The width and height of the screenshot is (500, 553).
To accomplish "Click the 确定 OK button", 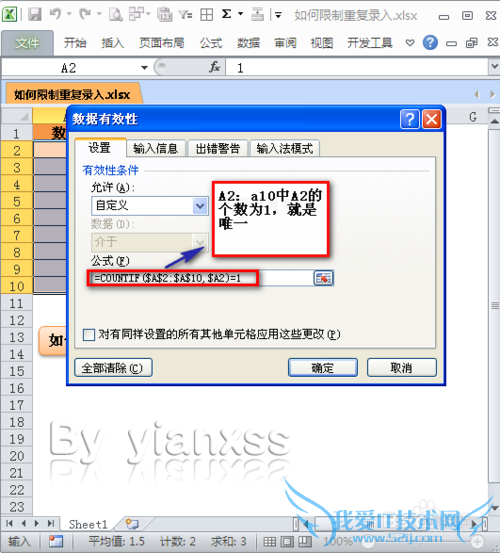I will coord(323,368).
